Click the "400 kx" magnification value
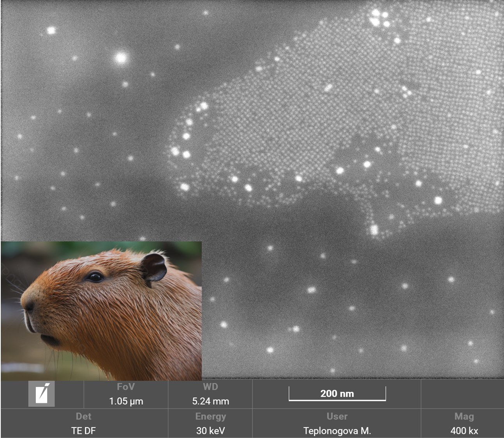 click(x=464, y=431)
